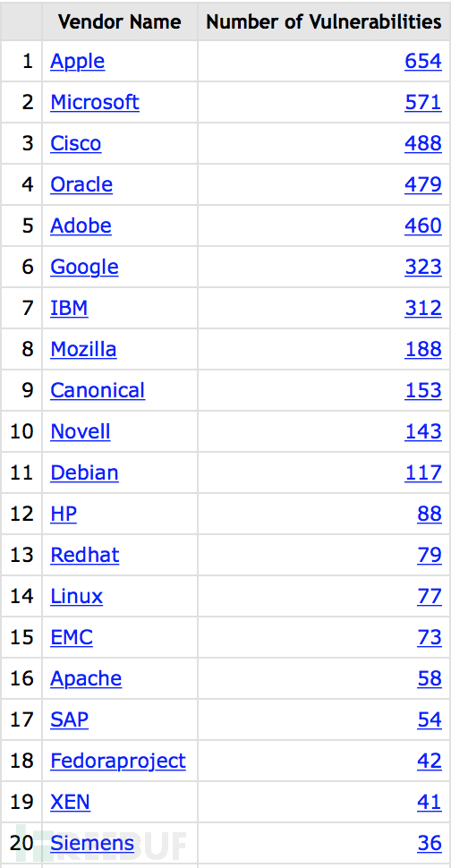Select the Novell vendor link
This screenshot has height=868, width=451.
81,431
